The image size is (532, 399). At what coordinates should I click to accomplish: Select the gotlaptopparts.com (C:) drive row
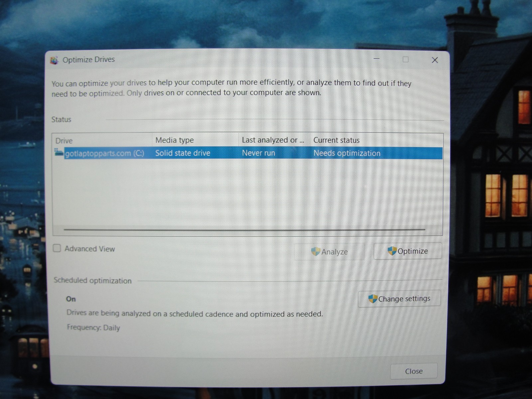click(248, 153)
